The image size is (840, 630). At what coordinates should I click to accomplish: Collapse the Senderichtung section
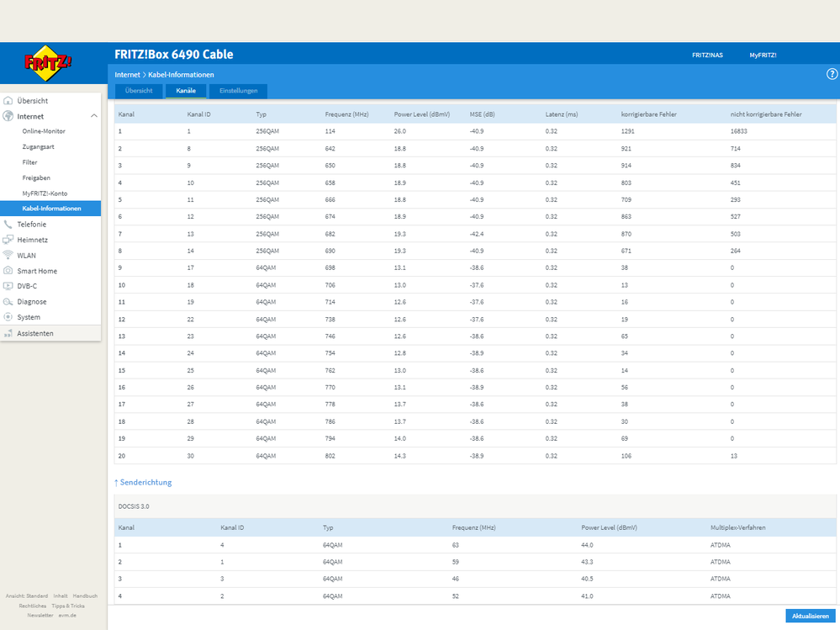tap(143, 482)
